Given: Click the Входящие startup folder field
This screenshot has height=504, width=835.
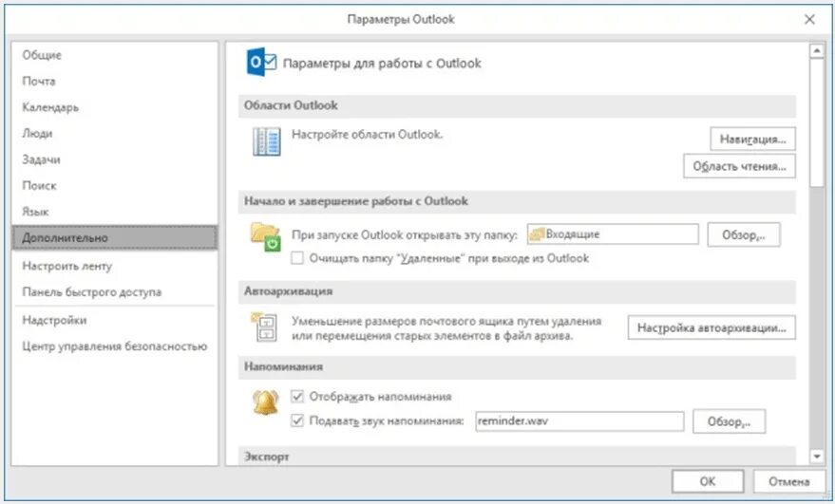Looking at the screenshot, I should [x=613, y=234].
